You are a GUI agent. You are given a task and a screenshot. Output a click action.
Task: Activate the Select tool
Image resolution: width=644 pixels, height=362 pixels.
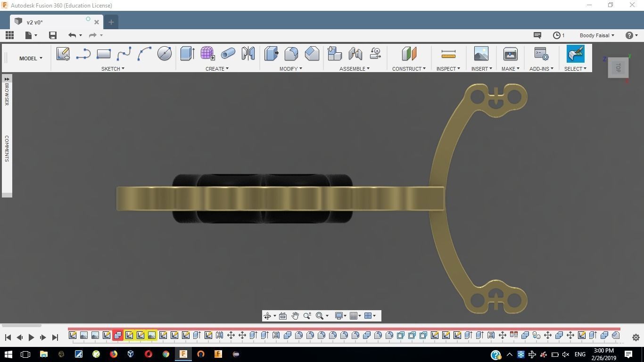coord(575,53)
